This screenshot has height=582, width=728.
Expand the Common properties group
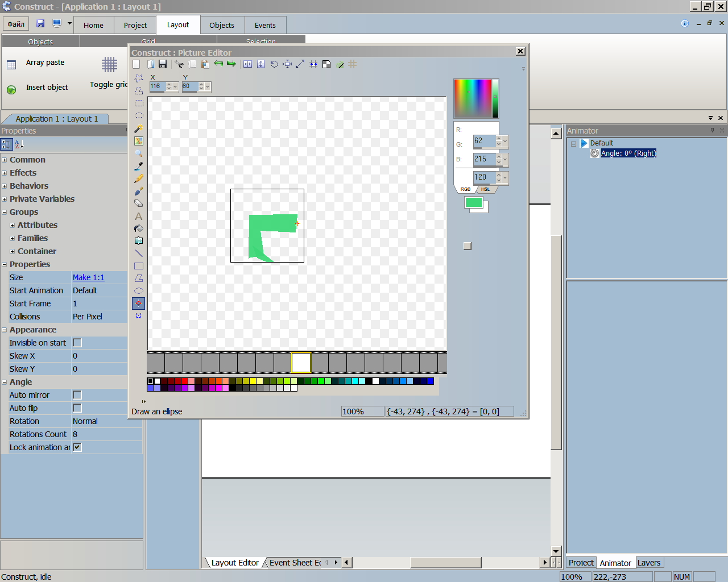click(5, 160)
